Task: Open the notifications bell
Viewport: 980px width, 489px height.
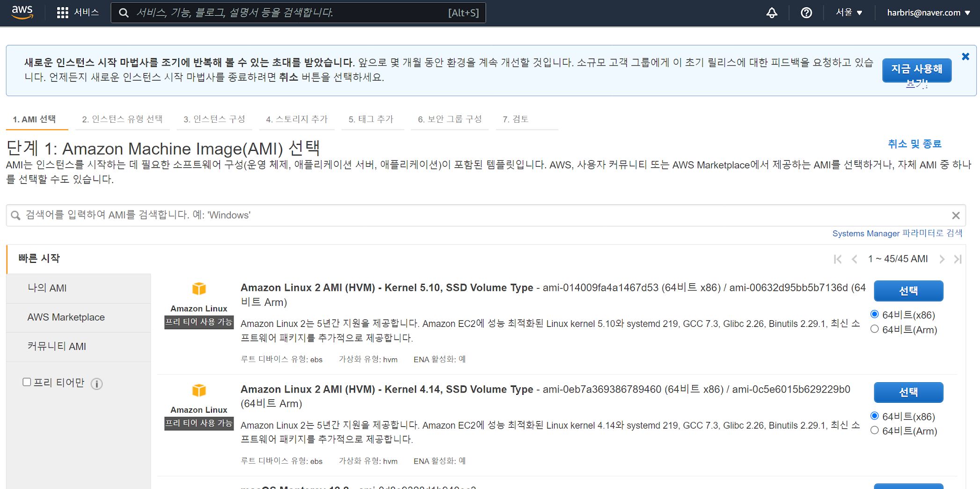Action: click(x=772, y=13)
